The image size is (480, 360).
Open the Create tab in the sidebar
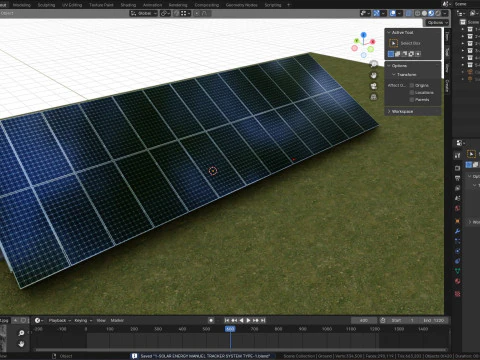tap(447, 86)
